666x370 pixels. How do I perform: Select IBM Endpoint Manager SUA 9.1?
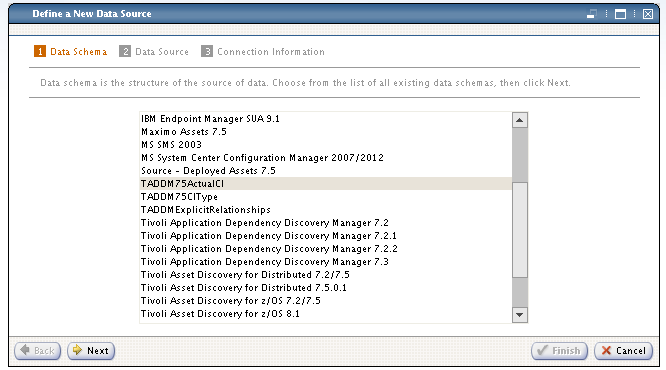325,119
